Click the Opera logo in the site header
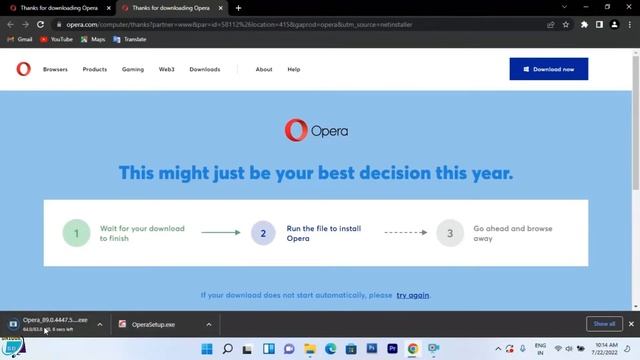Screen dimensions: 640x360 coord(23,69)
